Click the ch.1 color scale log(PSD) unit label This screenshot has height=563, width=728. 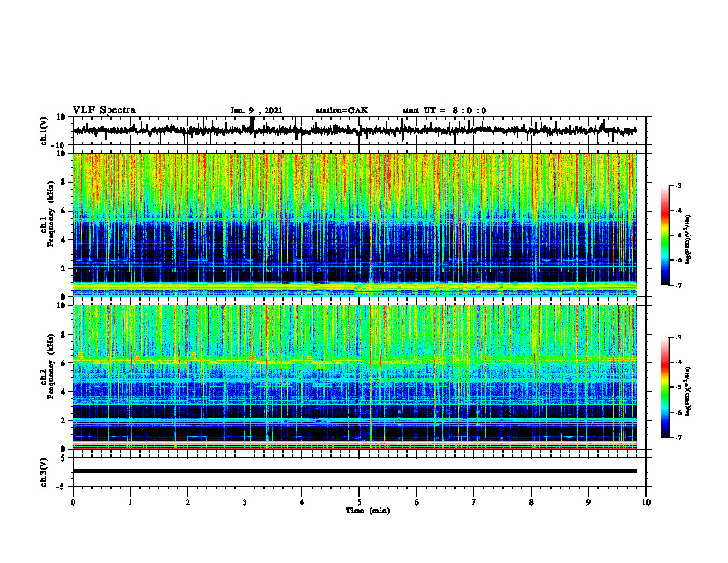click(688, 239)
